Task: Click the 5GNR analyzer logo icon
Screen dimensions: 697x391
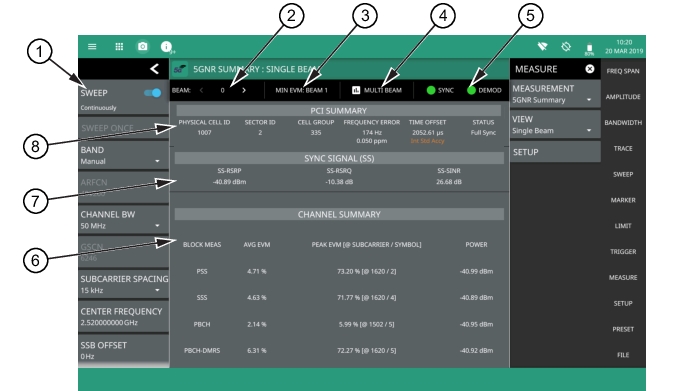Action: point(180,69)
